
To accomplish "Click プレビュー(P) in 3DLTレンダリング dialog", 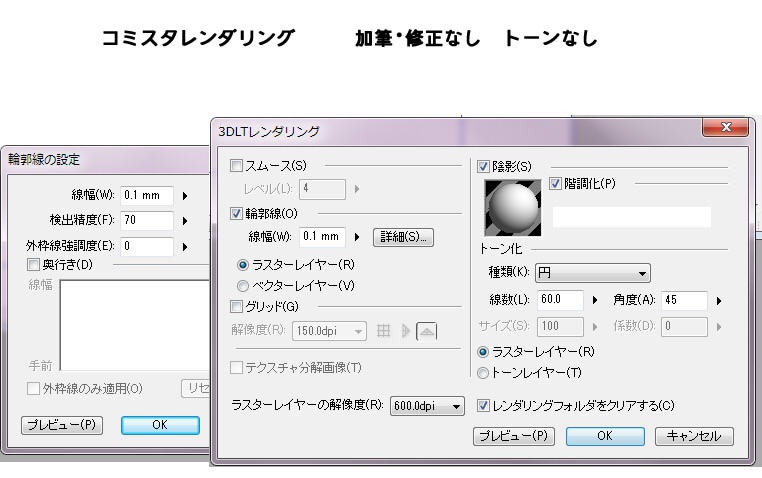I will click(x=514, y=436).
